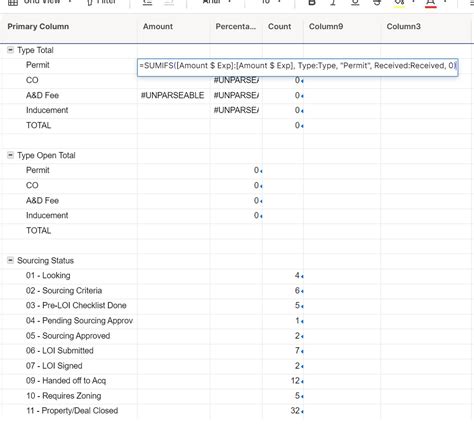Select the Percenta... column header
This screenshot has width=474, height=427.
(x=235, y=27)
